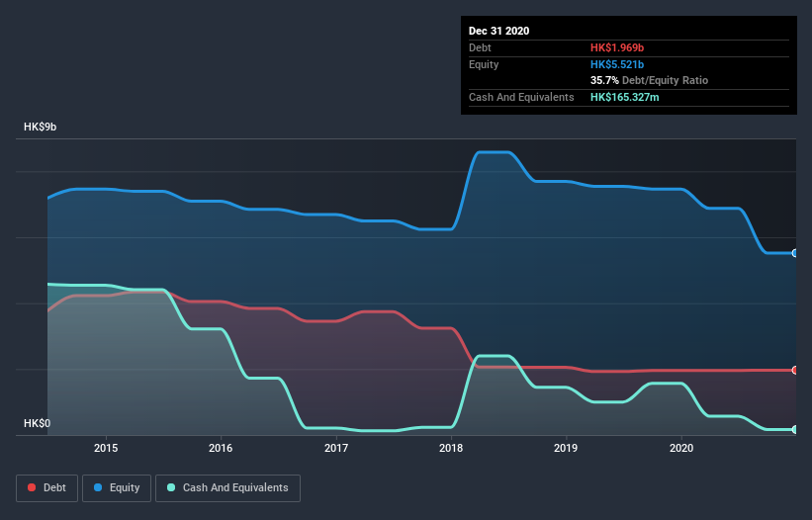Click Cash And Equivalents tooltip label
The width and height of the screenshot is (812, 520).
click(521, 97)
